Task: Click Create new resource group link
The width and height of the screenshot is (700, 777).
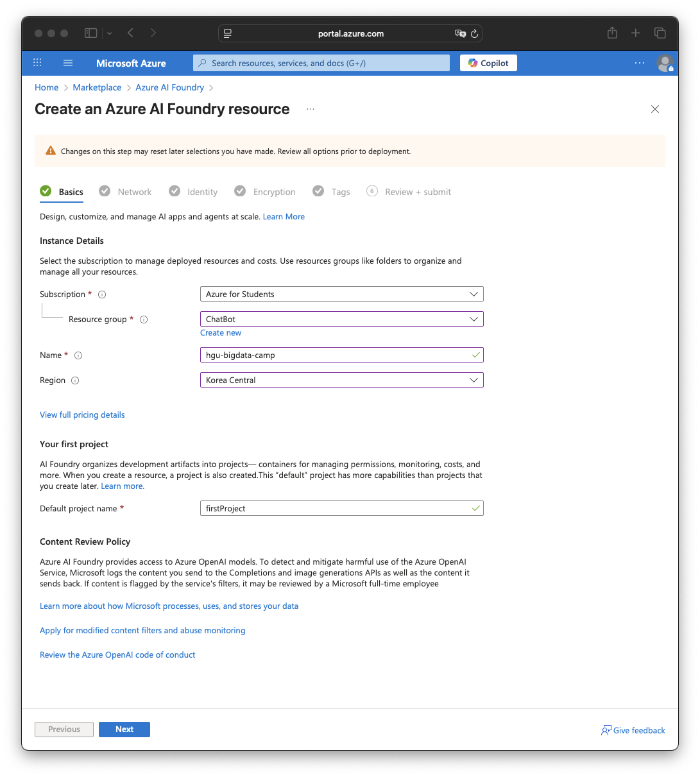Action: click(221, 333)
